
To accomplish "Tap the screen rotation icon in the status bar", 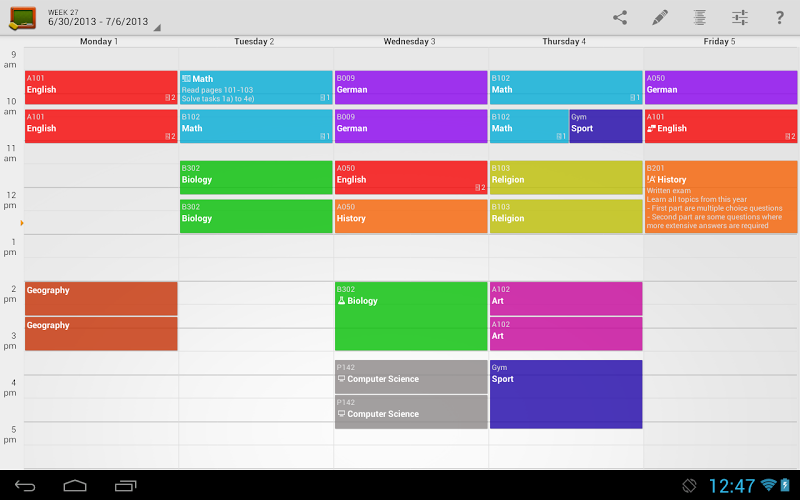I will (689, 486).
